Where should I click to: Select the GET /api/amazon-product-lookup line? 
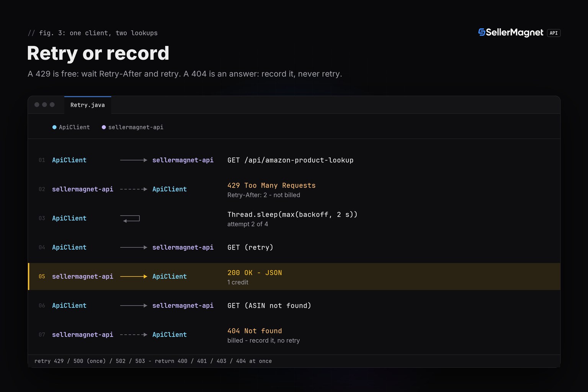coord(290,160)
